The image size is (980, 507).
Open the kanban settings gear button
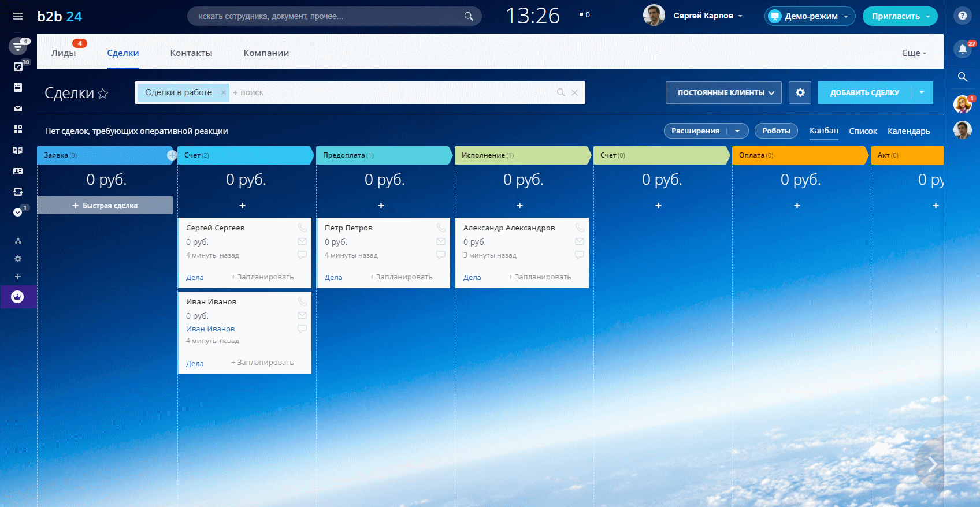[800, 92]
